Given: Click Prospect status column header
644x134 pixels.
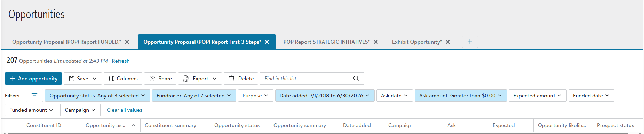Looking at the screenshot, I should point(618,125).
